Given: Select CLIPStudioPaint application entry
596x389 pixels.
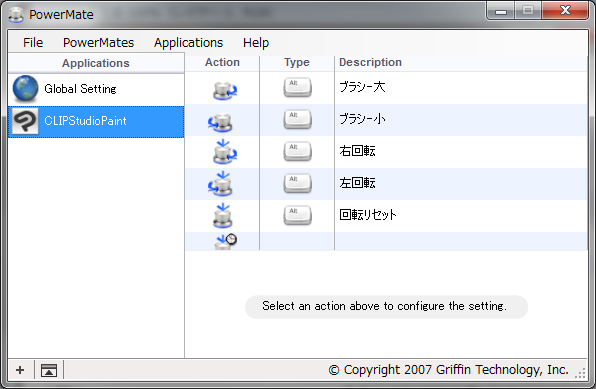Looking at the screenshot, I should (x=96, y=121).
